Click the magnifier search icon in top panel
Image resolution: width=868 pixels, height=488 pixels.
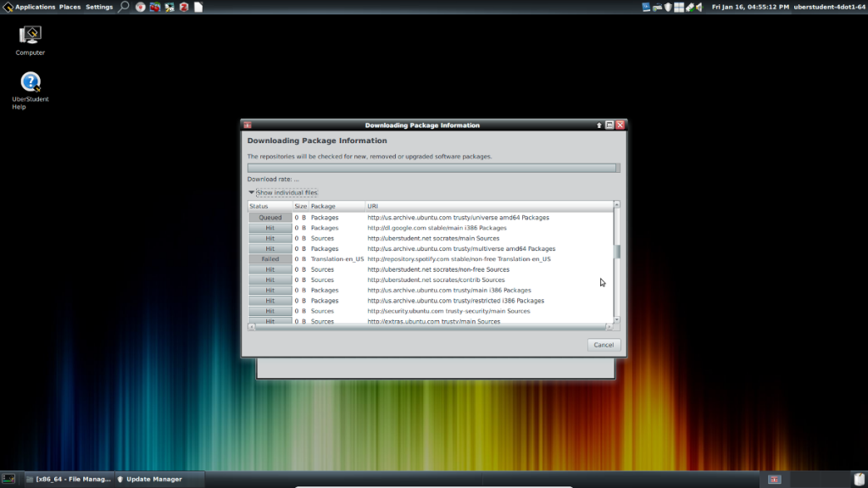(x=124, y=7)
